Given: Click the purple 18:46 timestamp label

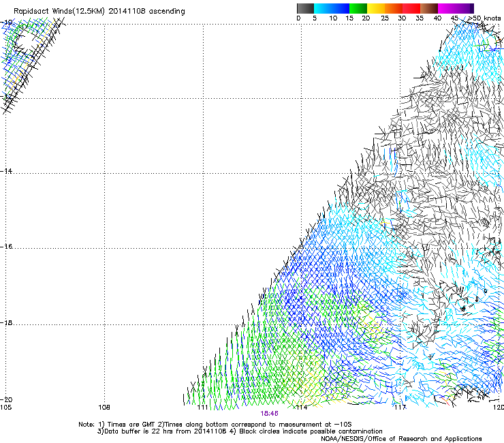Looking at the screenshot, I should (x=269, y=414).
